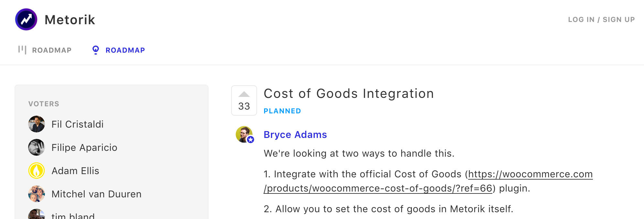Click Adam Ellis's yellow flame avatar

pyautogui.click(x=37, y=171)
